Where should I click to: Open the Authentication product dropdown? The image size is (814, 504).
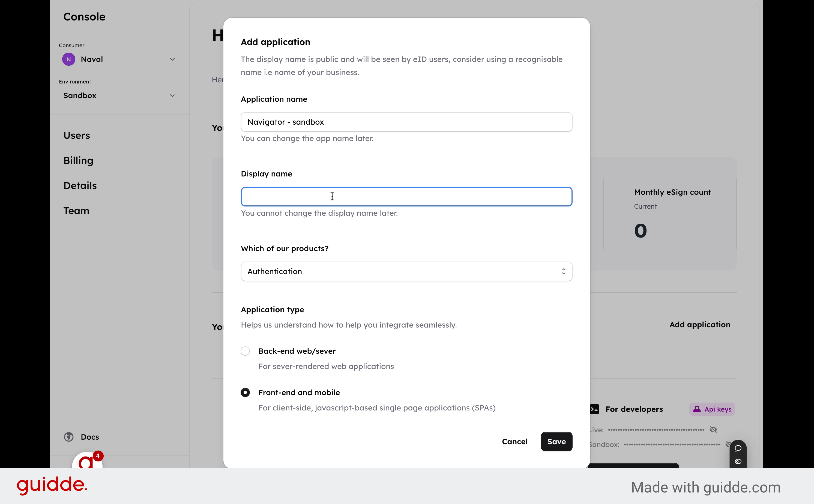(406, 271)
